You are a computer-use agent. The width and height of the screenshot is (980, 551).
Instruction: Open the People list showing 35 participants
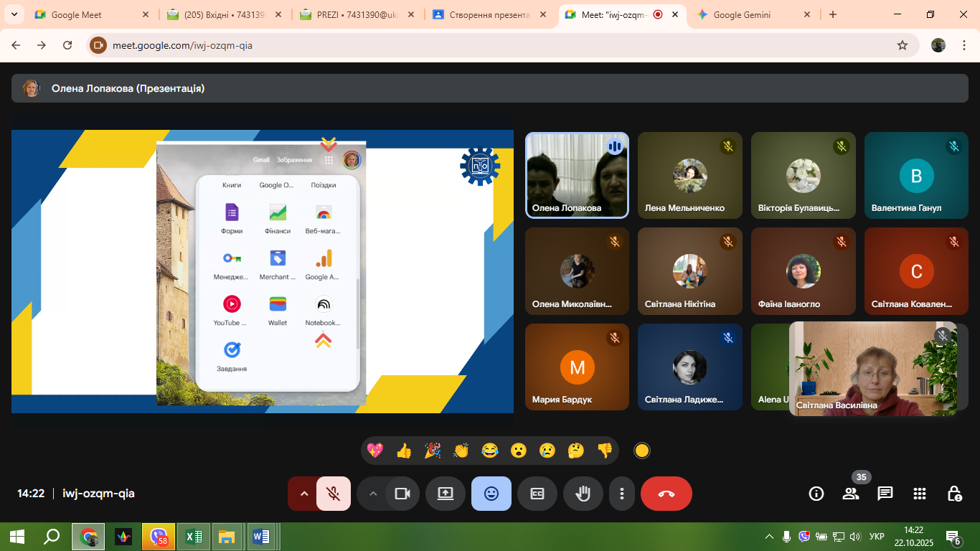point(851,494)
